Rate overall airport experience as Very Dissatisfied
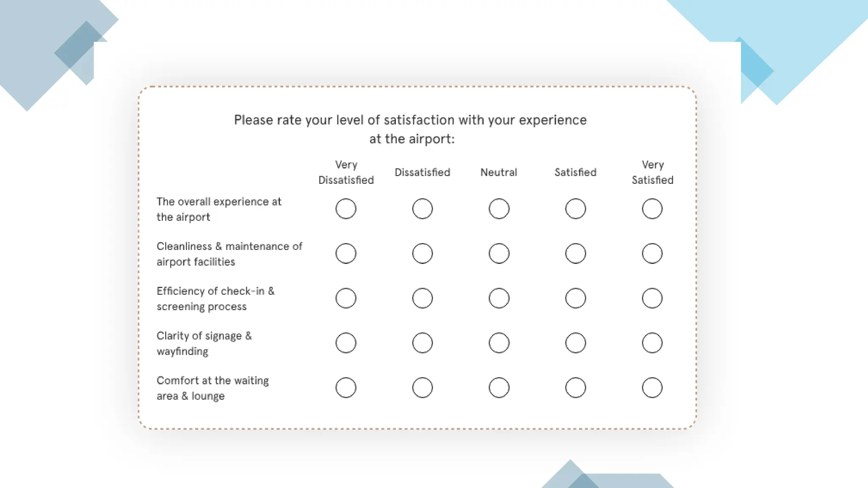868x488 pixels. [346, 209]
